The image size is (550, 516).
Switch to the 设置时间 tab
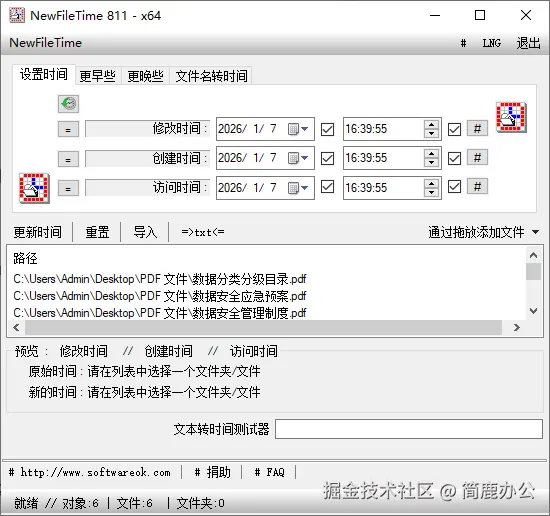(x=44, y=74)
